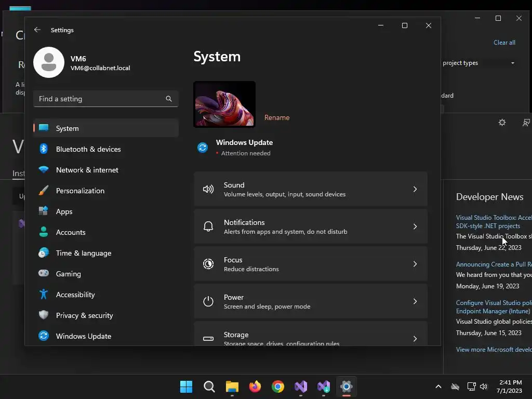Click the Windows Update sidebar icon
Screen dimensions: 532x399
click(44, 336)
